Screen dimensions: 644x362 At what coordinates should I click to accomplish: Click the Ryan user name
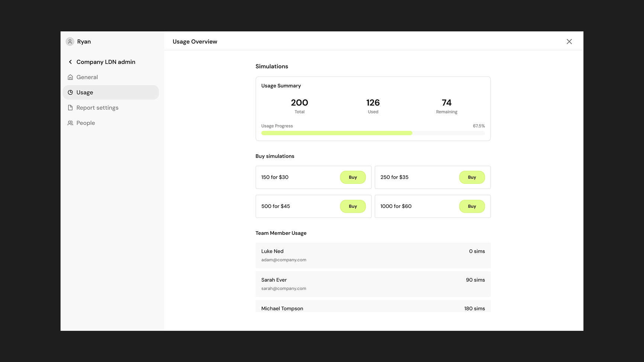pos(84,42)
